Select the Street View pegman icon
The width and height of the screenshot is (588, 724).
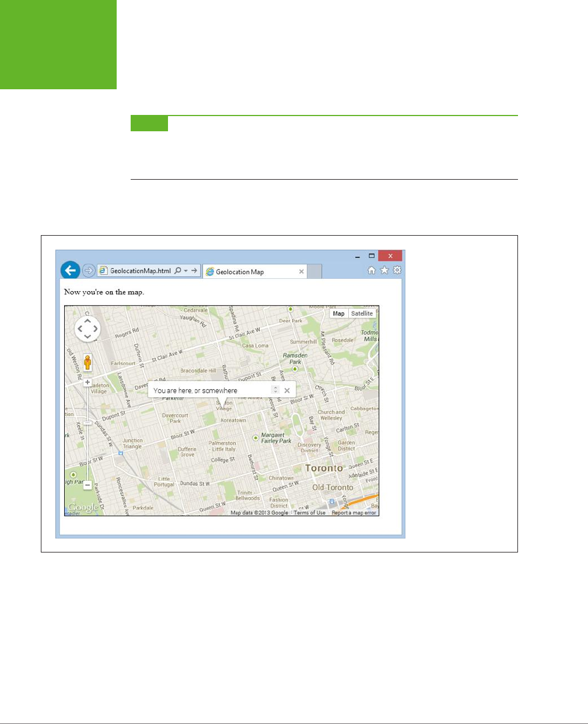click(x=87, y=362)
